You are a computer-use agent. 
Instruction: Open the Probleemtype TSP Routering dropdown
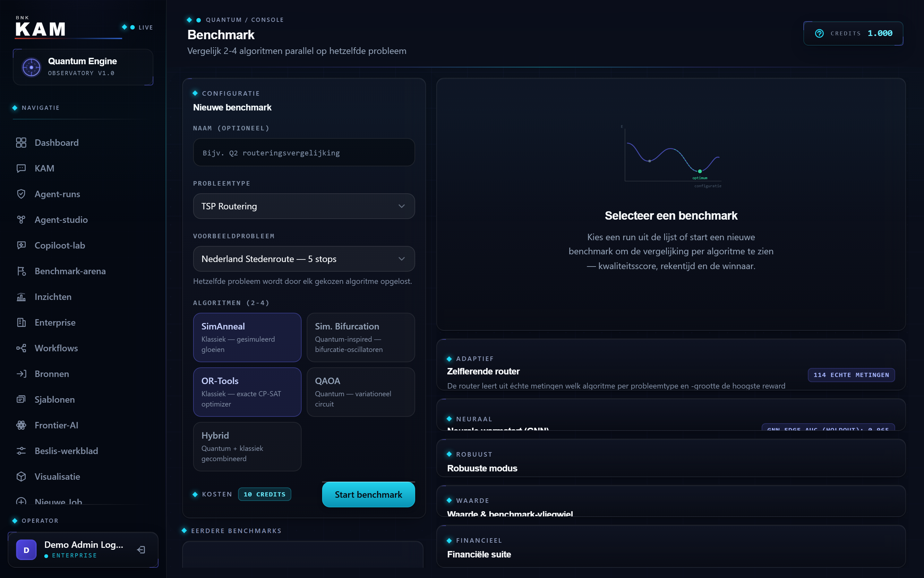pos(304,206)
